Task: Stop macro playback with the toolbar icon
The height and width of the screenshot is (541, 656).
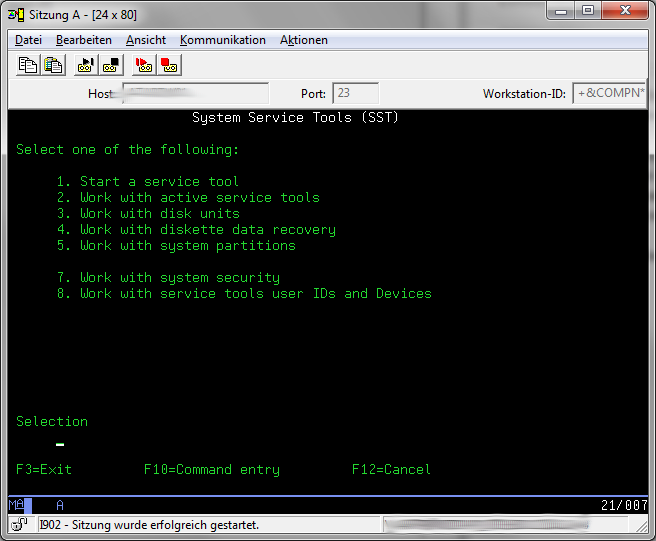Action: click(x=168, y=65)
